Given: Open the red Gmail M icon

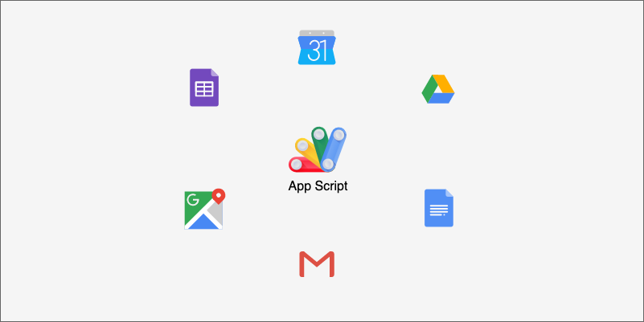Looking at the screenshot, I should click(317, 264).
